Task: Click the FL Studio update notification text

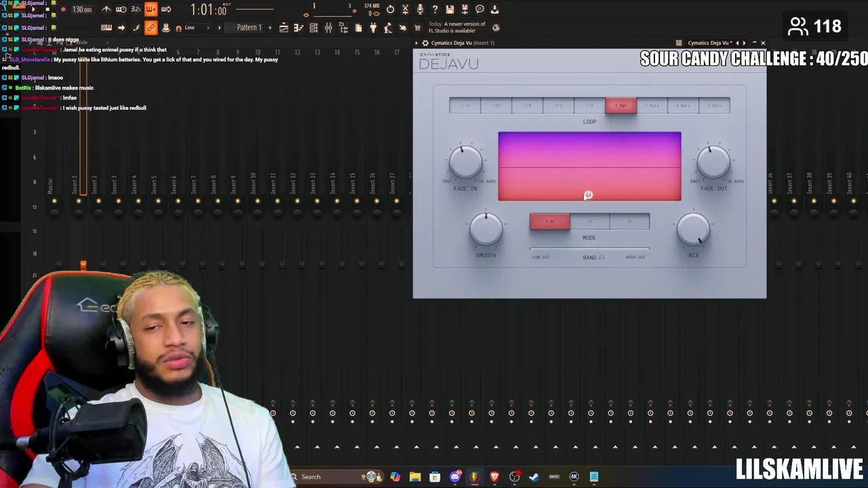Action: (457, 28)
